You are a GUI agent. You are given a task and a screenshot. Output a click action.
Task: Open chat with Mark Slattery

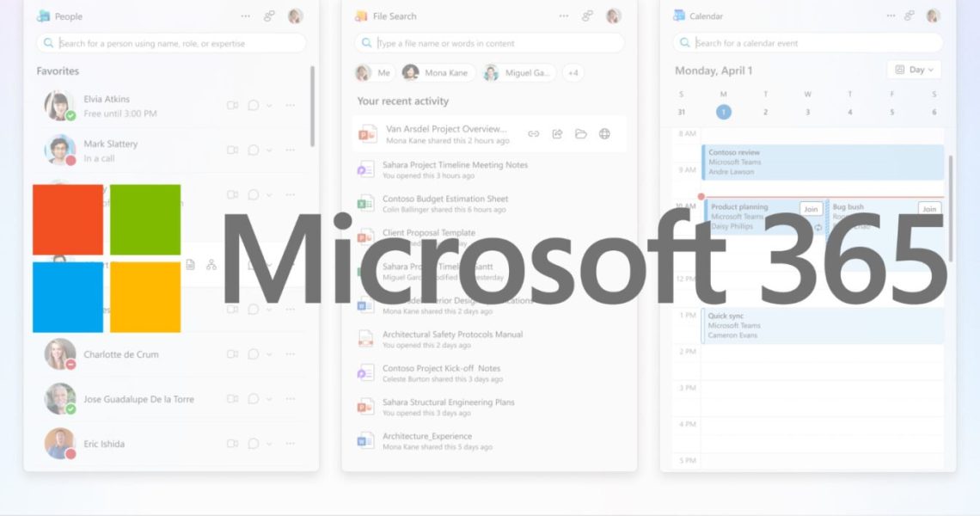point(254,150)
